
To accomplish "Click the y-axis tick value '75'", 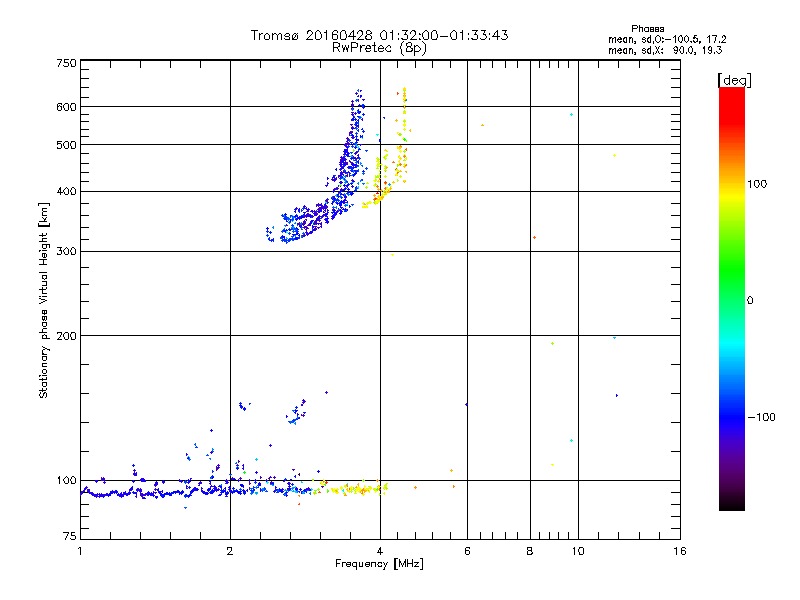I will (70, 536).
